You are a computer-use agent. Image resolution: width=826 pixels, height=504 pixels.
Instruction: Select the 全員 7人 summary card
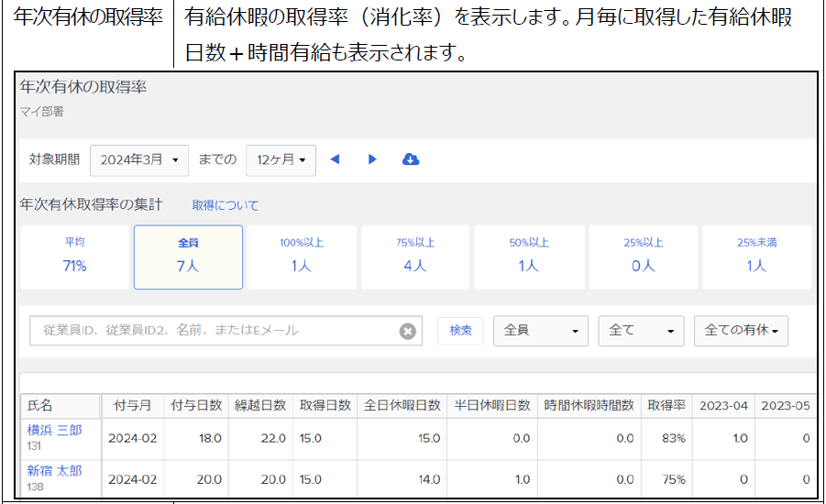(188, 257)
